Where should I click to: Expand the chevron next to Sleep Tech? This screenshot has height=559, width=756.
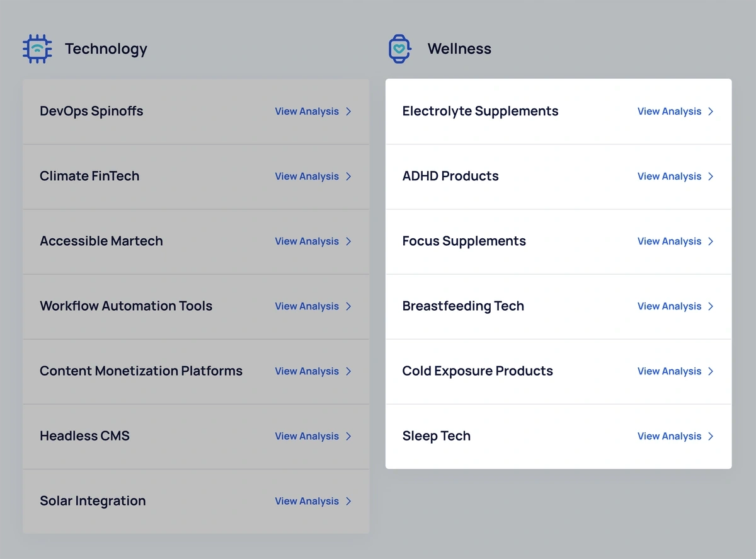711,436
